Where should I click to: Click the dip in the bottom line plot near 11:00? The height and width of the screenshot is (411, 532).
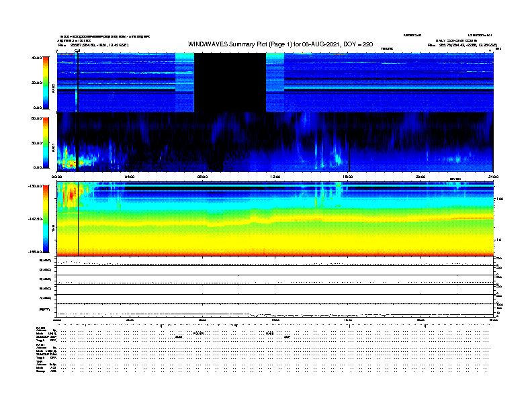tap(255, 316)
